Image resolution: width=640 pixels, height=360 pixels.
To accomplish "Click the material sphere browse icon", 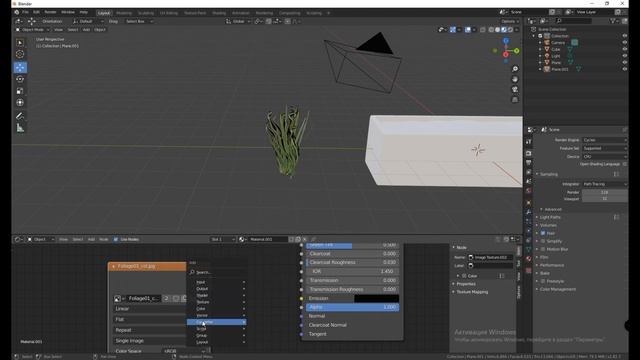I will pyautogui.click(x=242, y=239).
